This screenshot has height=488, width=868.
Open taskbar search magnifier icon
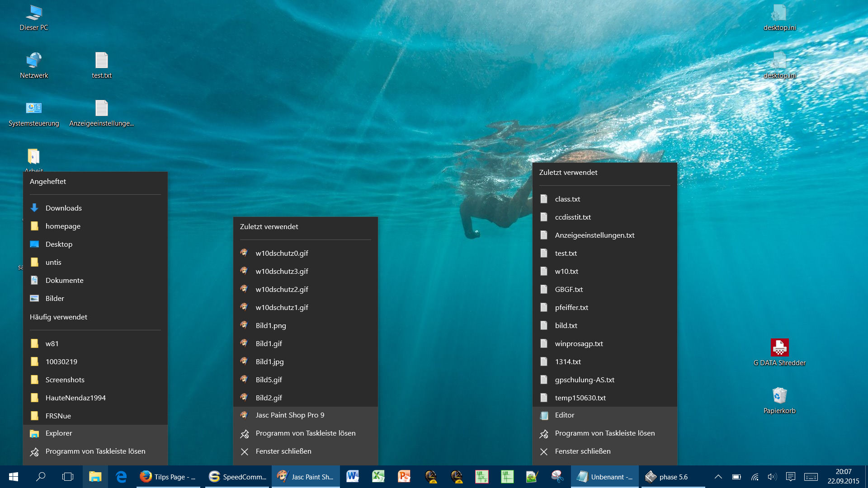[x=41, y=477]
